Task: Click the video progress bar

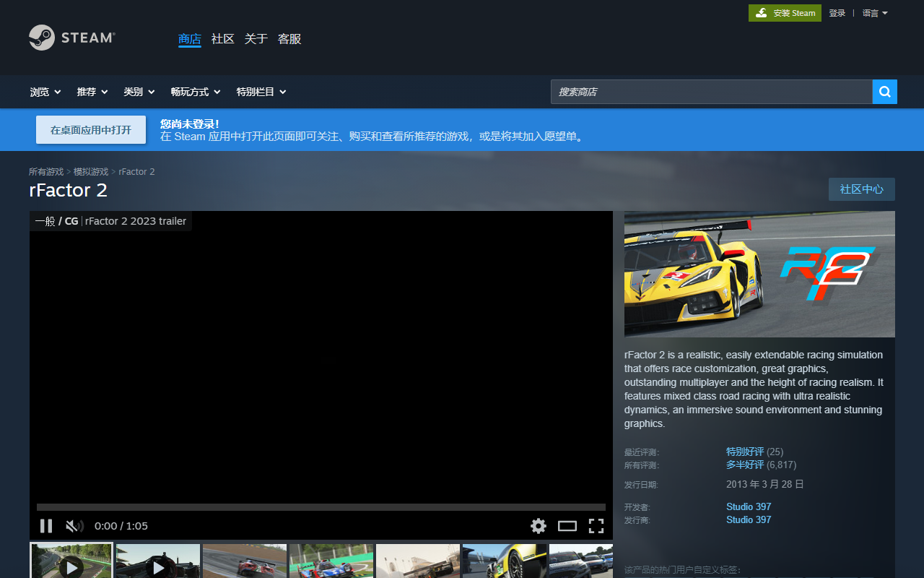Action: [321, 507]
